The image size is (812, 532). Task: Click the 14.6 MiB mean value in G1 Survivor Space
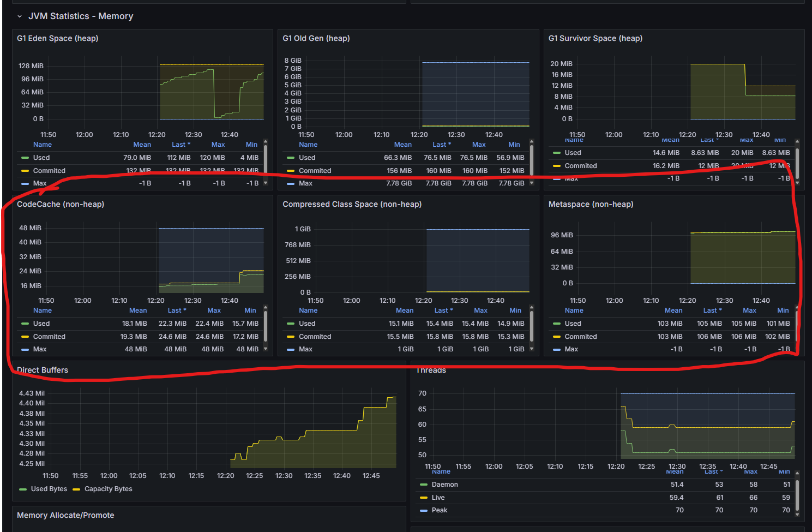(666, 153)
